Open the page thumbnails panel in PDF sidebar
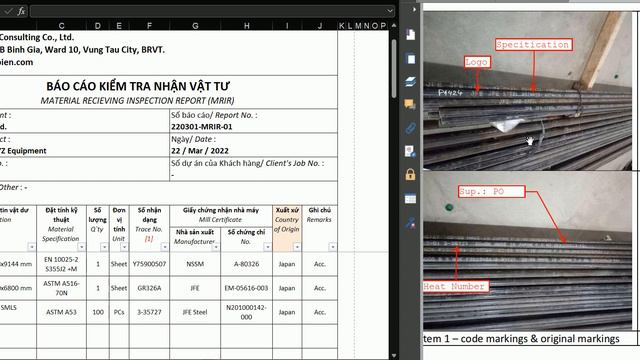The width and height of the screenshot is (640, 360). [410, 59]
